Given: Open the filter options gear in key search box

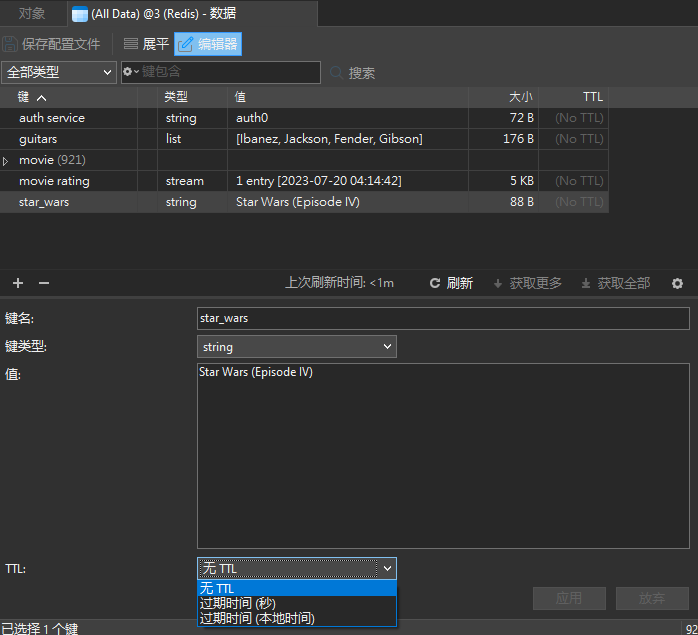Looking at the screenshot, I should pyautogui.click(x=130, y=72).
